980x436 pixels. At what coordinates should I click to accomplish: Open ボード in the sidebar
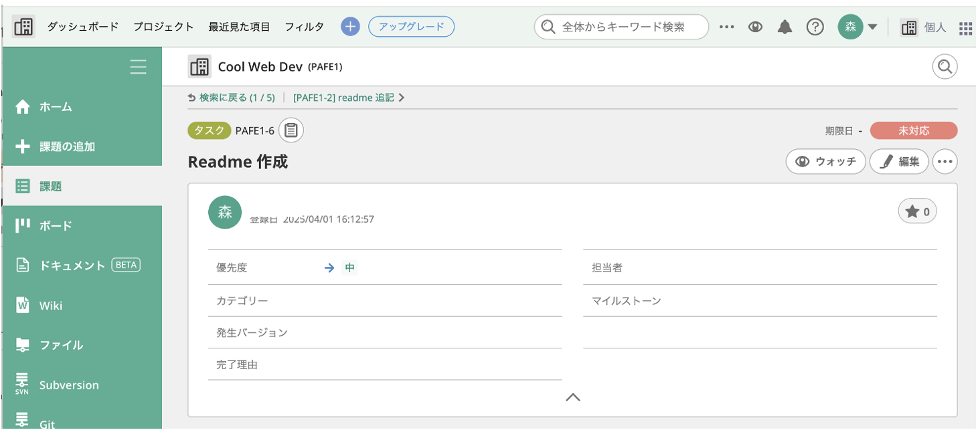point(82,226)
